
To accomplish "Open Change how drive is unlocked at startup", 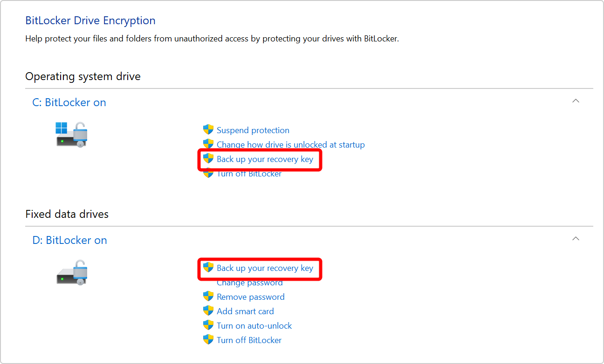I will tap(290, 144).
